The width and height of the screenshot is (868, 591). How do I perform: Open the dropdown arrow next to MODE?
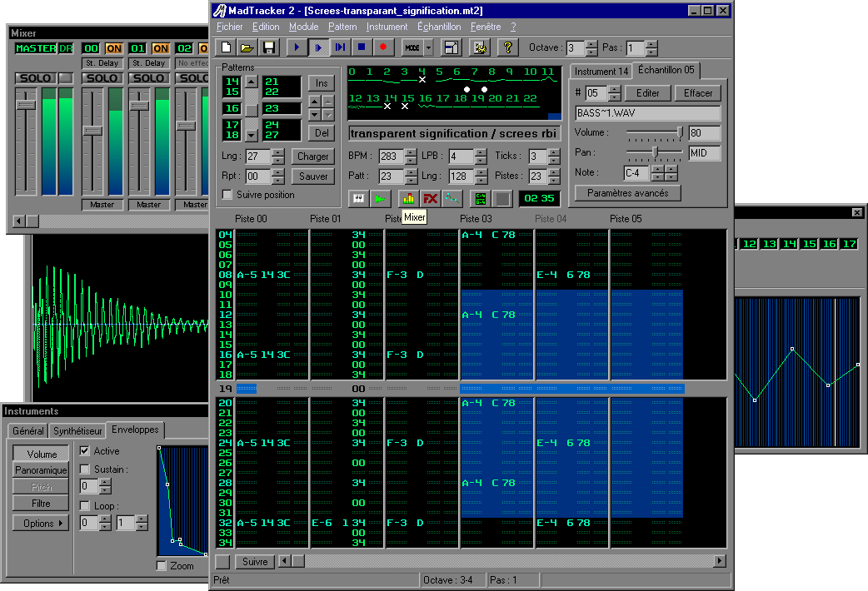coord(428,47)
